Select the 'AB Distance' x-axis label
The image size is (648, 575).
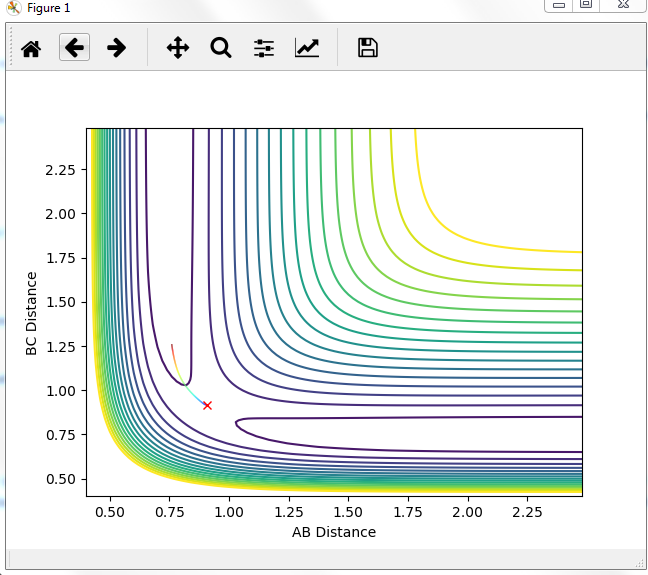334,532
